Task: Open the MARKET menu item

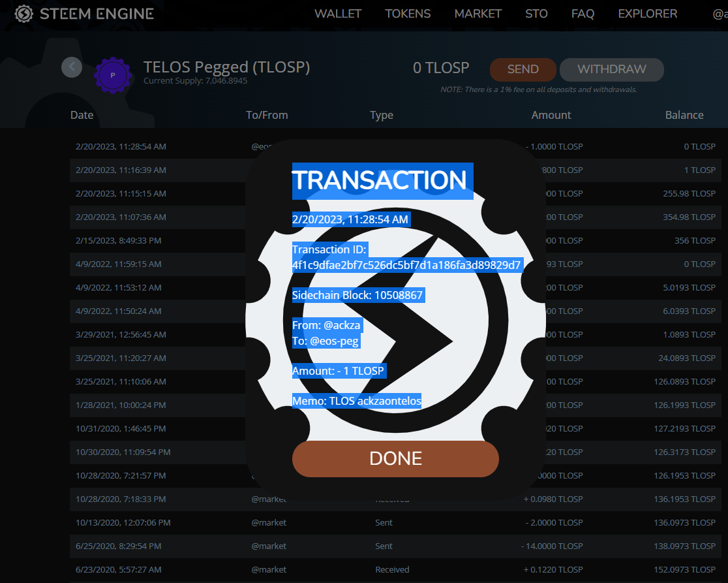Action: click(x=478, y=14)
